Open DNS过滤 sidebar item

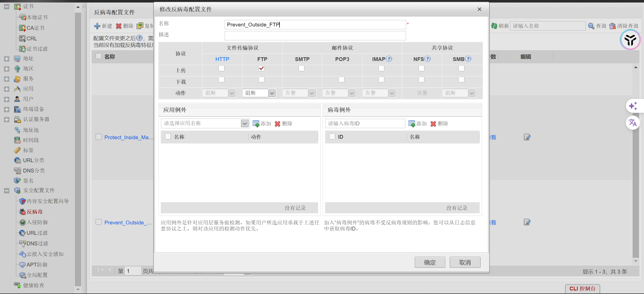(37, 244)
